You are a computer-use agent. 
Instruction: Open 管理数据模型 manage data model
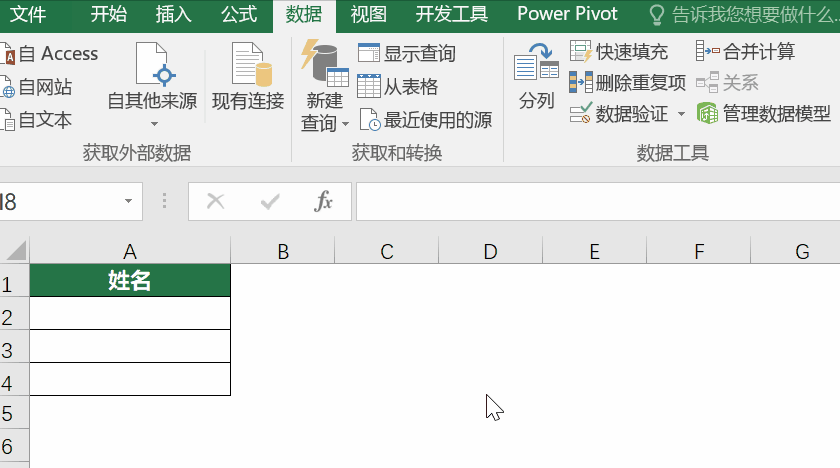(x=763, y=113)
